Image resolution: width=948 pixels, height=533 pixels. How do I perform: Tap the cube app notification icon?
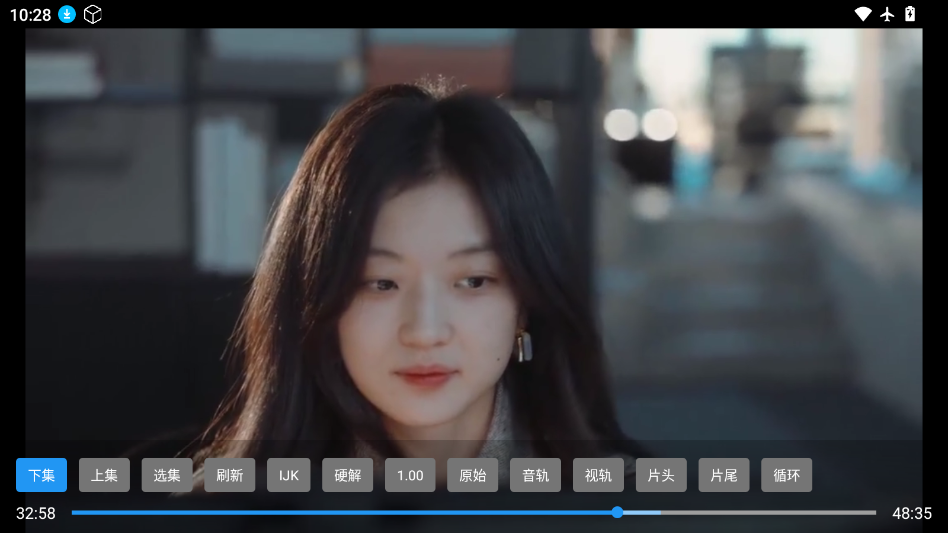click(x=93, y=14)
